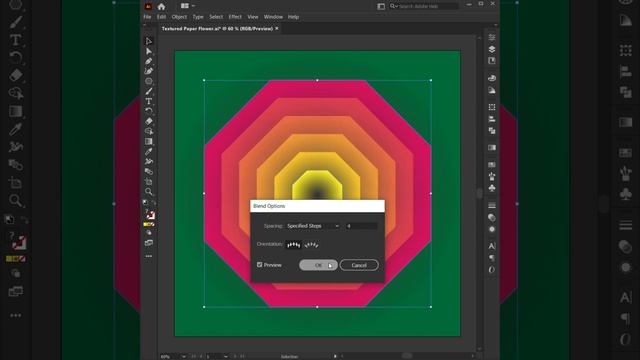This screenshot has height=360, width=640.
Task: Select the Curvature tool below the Pen tool
Action: 149,71
